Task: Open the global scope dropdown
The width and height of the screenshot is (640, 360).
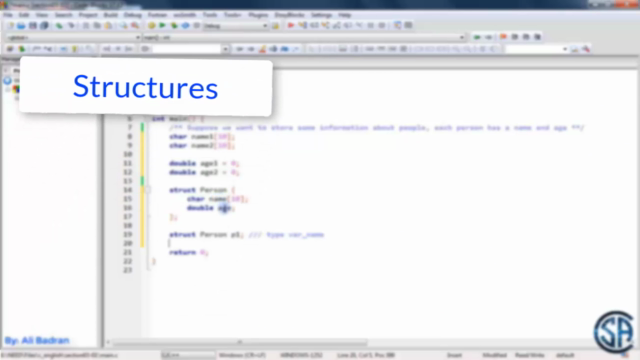Action: point(73,38)
